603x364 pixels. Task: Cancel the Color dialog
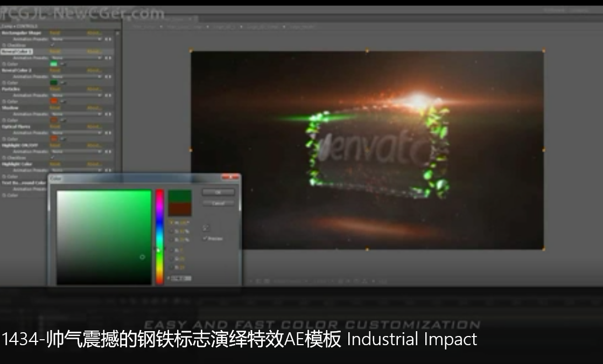(x=218, y=203)
